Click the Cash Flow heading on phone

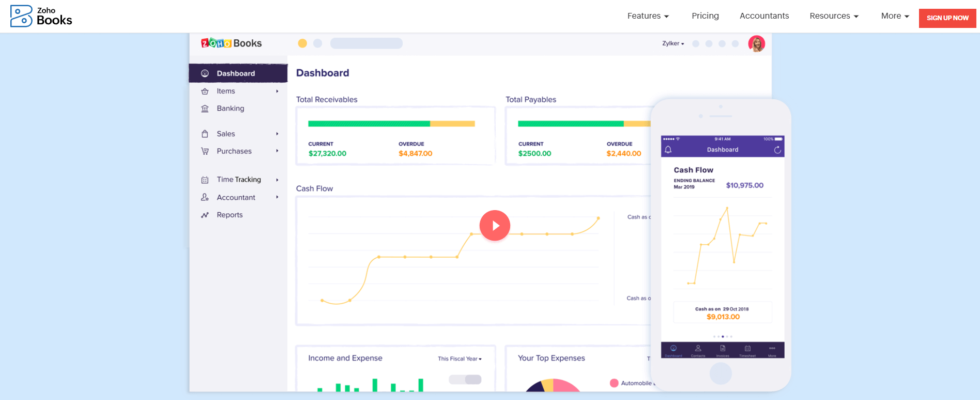pyautogui.click(x=693, y=170)
